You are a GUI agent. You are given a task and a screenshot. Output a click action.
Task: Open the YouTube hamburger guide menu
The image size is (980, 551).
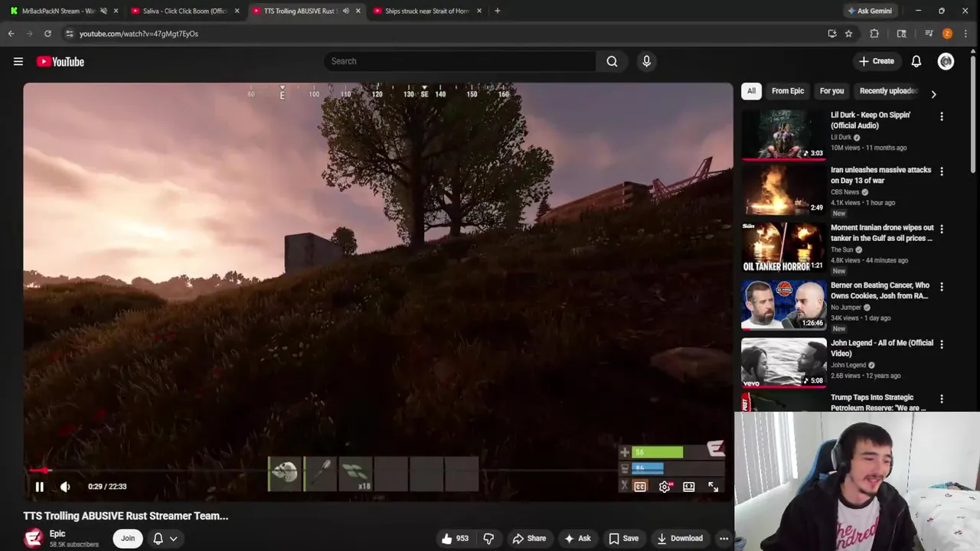(18, 61)
